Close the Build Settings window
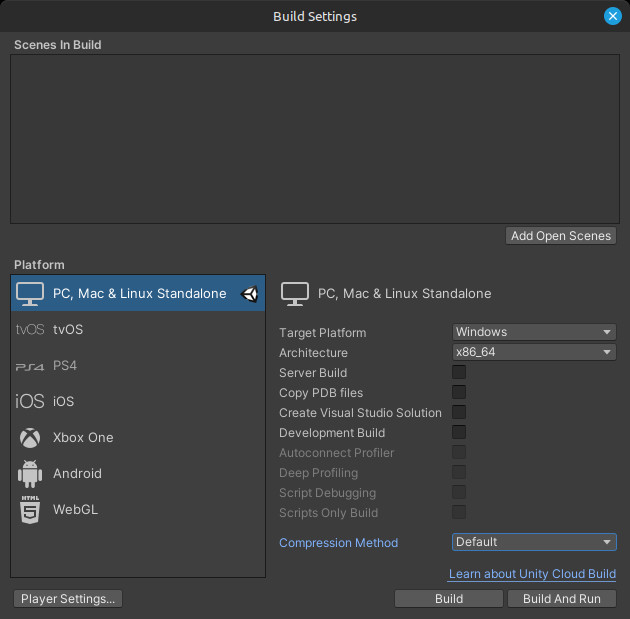The height and width of the screenshot is (619, 630). coord(613,16)
